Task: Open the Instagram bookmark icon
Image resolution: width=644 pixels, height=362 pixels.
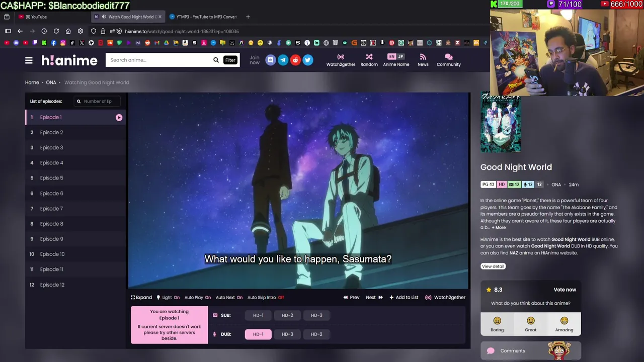Action: 63,43
